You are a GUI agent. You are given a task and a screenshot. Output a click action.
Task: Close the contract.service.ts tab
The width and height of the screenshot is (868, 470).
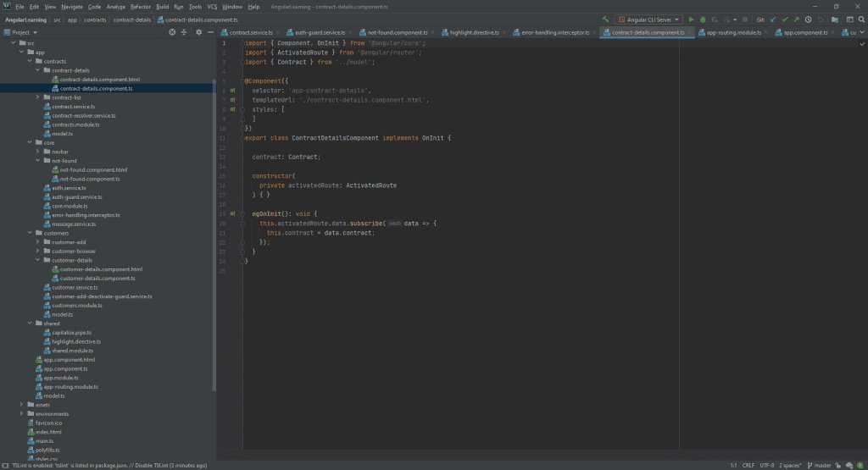[x=277, y=33]
